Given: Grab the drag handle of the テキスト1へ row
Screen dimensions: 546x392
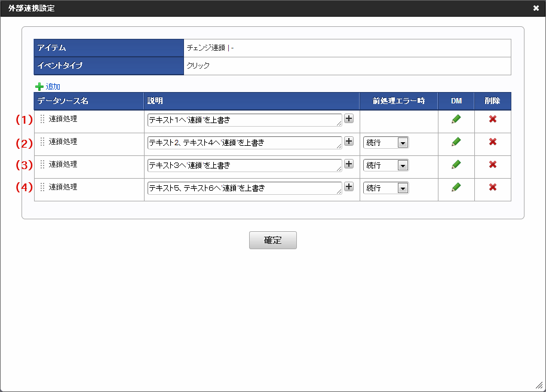Looking at the screenshot, I should 42,119.
